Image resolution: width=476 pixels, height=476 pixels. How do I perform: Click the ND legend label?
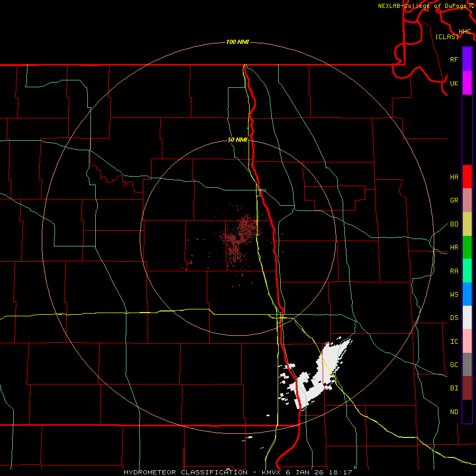click(454, 412)
